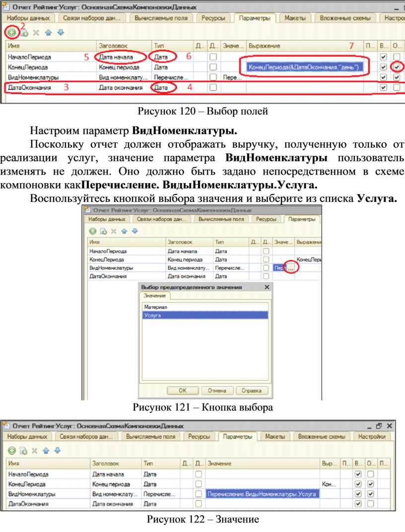This screenshot has width=405, height=532.
Task: Click the move-up arrow in Figure 120 toolbar
Action: (48, 33)
